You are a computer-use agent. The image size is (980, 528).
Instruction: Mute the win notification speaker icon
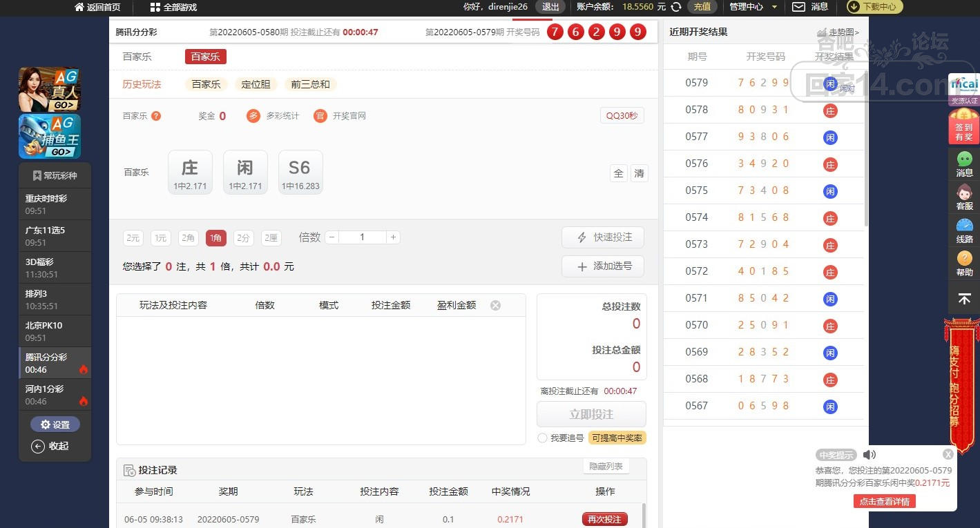coord(869,454)
